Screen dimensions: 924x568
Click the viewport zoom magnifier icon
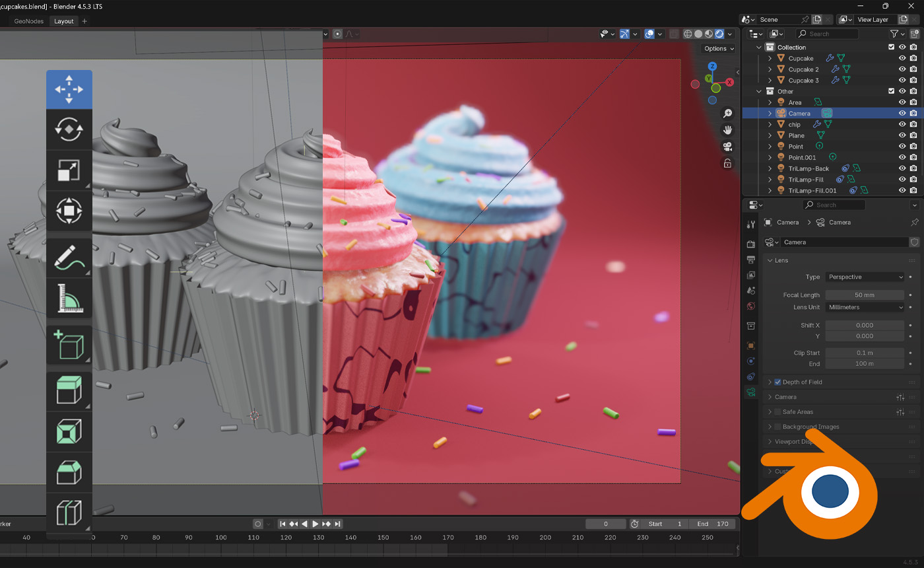click(727, 113)
